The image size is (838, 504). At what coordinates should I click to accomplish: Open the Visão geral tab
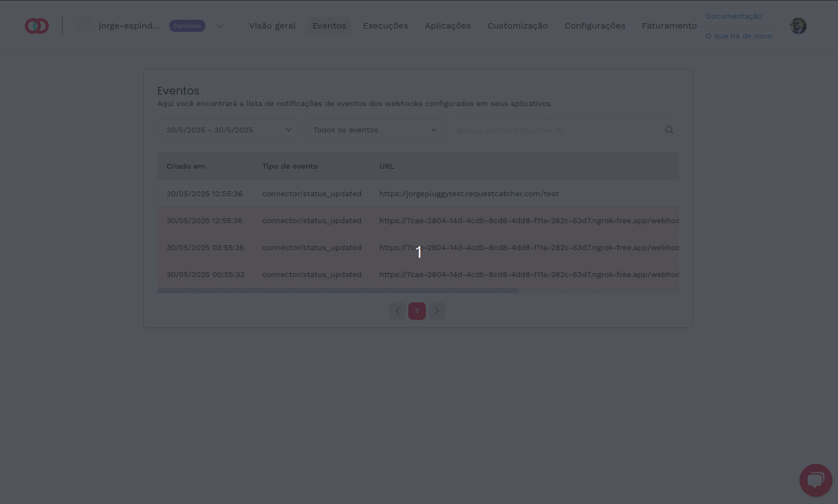[x=272, y=26]
